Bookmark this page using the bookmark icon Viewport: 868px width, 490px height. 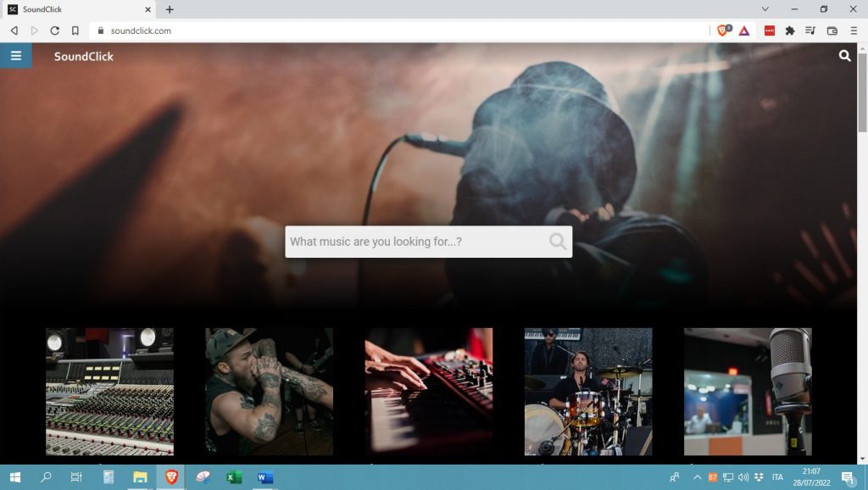click(x=75, y=30)
